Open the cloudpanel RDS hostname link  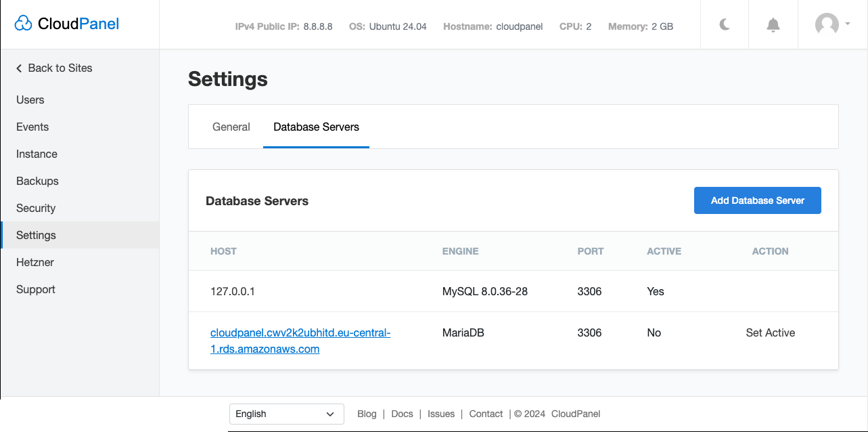click(x=300, y=332)
